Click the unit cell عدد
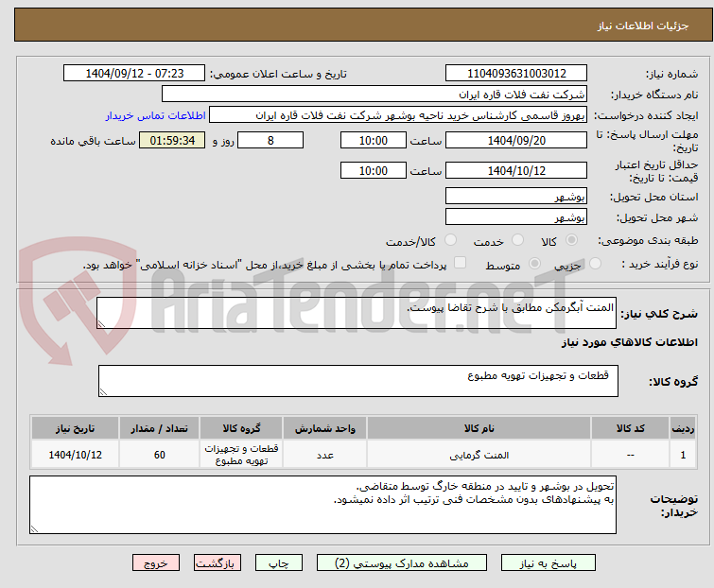This screenshot has width=714, height=588. [x=324, y=455]
